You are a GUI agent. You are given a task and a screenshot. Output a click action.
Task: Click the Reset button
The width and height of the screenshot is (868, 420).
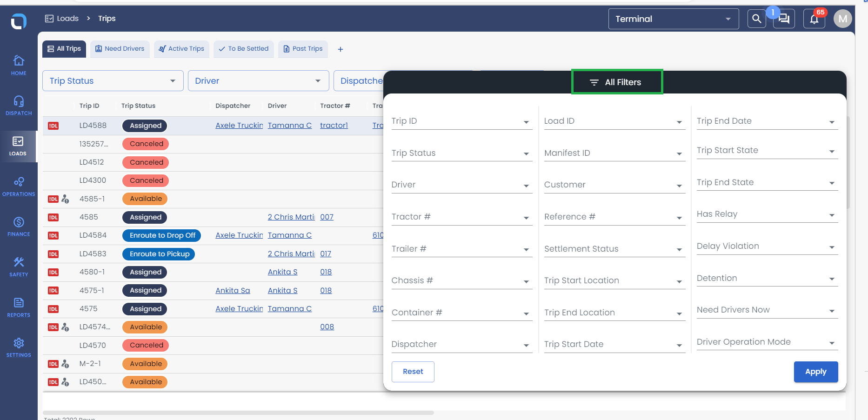point(413,372)
